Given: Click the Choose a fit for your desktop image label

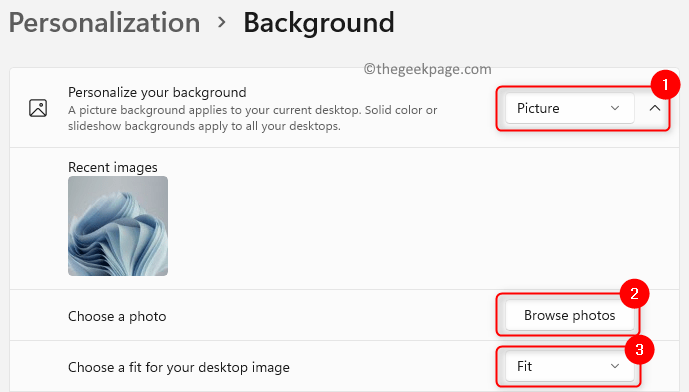Looking at the screenshot, I should point(179,367).
